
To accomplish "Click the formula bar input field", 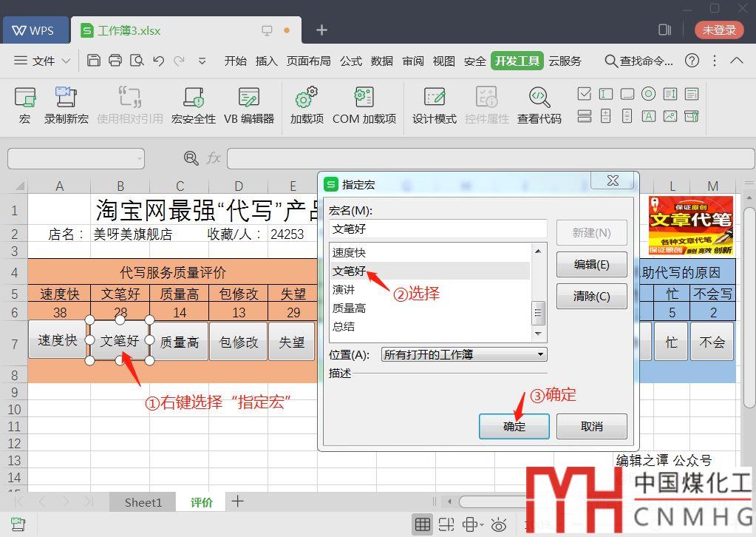I will (491, 158).
